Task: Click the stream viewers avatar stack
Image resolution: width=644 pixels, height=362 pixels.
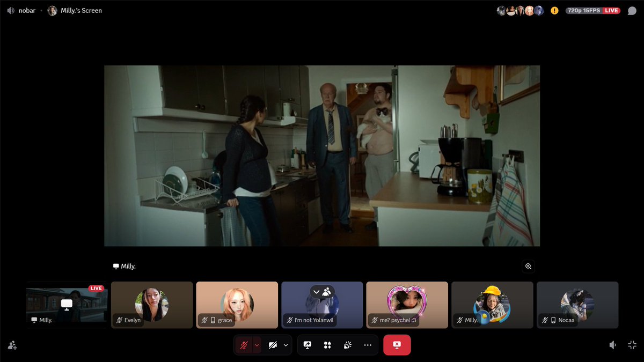Action: [520, 11]
